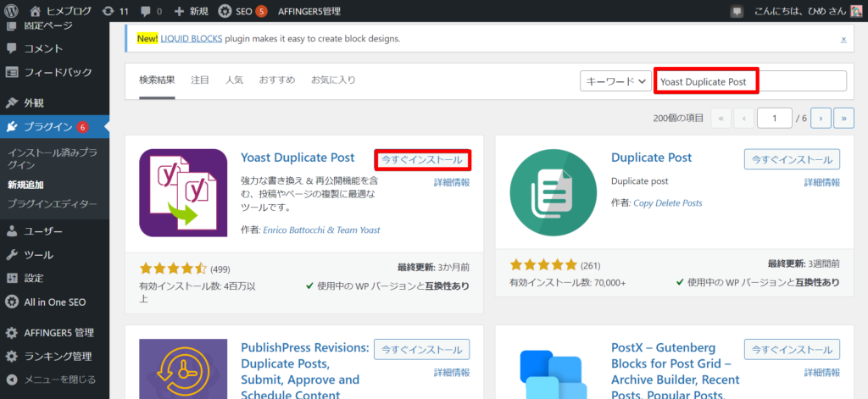
Task: Open the WordPress logo menu
Action: tap(12, 10)
